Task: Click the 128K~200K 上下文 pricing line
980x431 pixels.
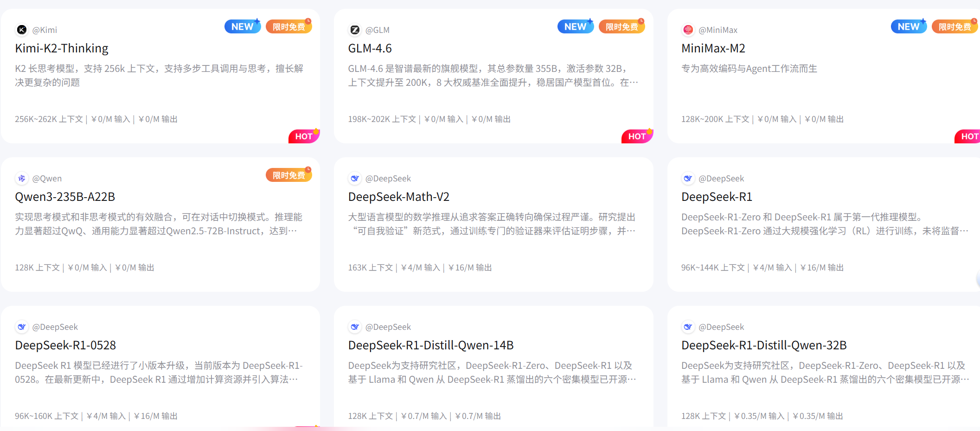Action: pos(762,119)
